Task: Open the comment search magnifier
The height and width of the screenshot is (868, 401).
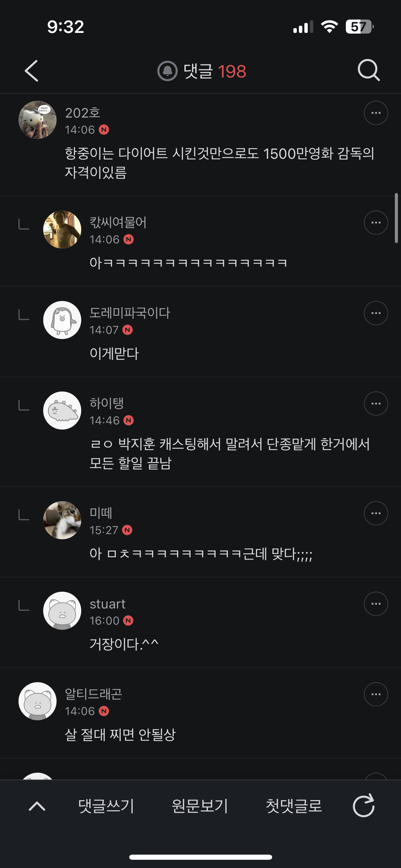Action: click(x=368, y=70)
